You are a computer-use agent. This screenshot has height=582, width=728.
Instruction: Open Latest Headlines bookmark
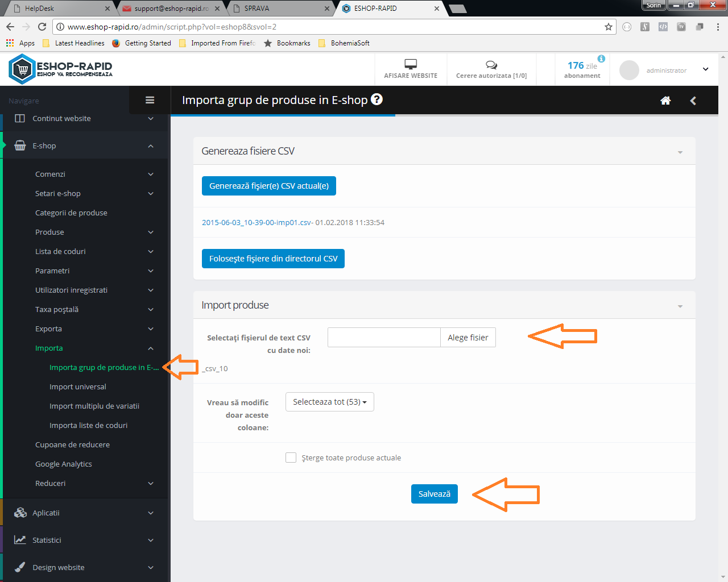pyautogui.click(x=74, y=43)
